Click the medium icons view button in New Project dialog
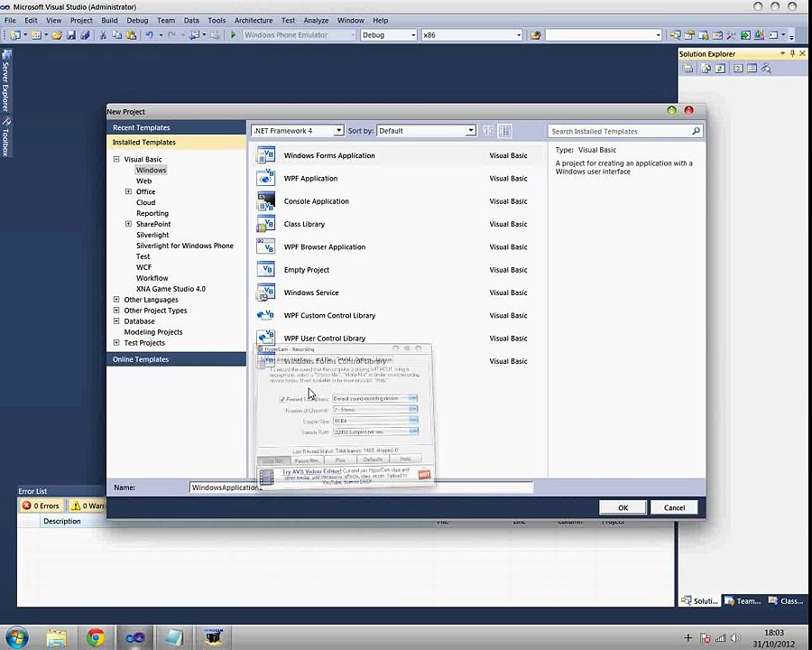The height and width of the screenshot is (650, 812). pyautogui.click(x=505, y=131)
